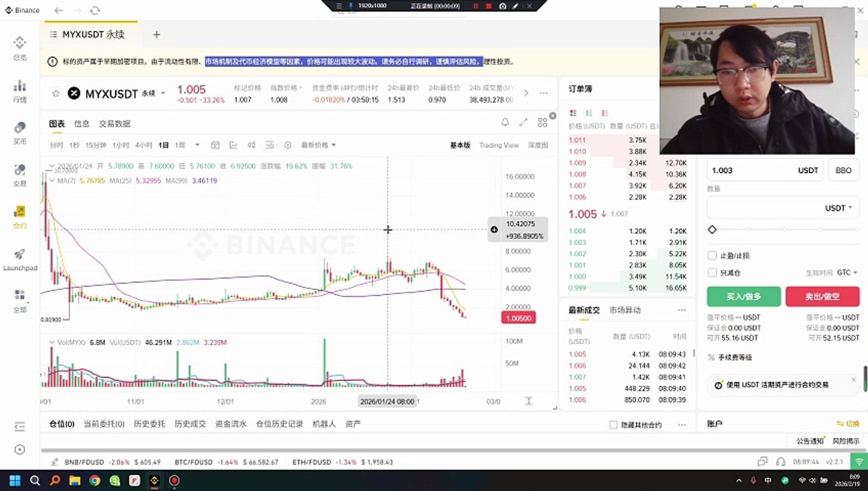The width and height of the screenshot is (868, 491).
Task: Favorite MYXUSDT with the star icon
Action: [x=56, y=93]
